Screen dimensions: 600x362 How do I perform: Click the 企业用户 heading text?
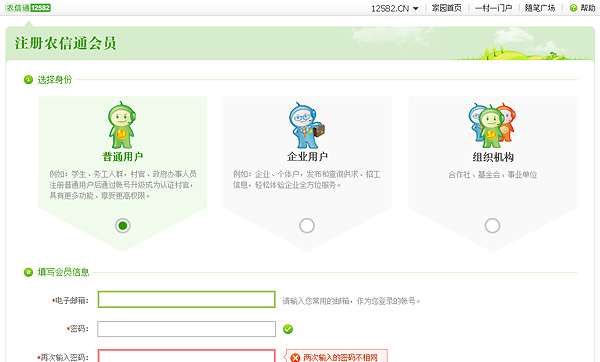(307, 157)
